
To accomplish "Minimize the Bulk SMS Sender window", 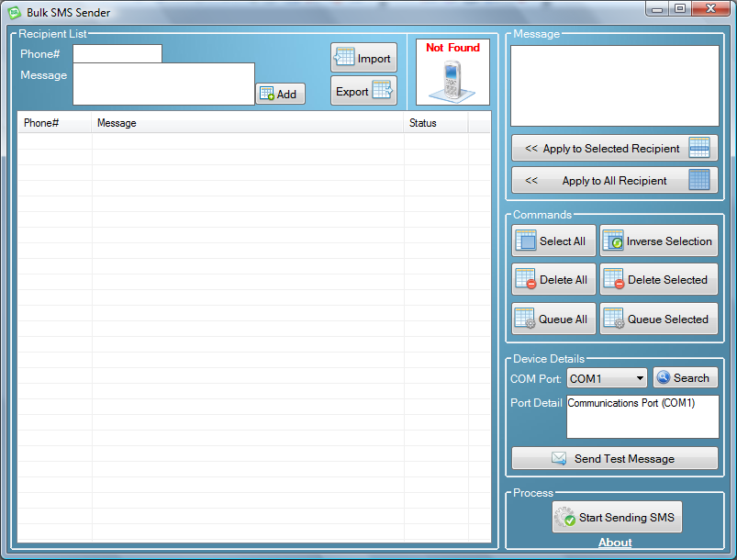I will pyautogui.click(x=656, y=9).
